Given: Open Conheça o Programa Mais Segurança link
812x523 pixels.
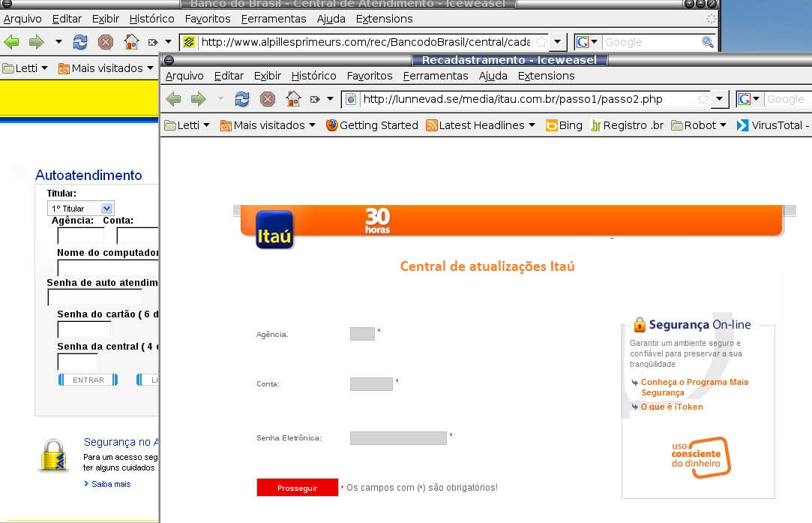Looking at the screenshot, I should coord(694,387).
